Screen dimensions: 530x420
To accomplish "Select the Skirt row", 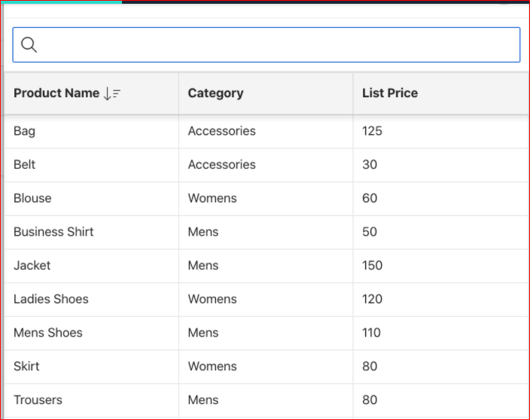I will [267, 367].
